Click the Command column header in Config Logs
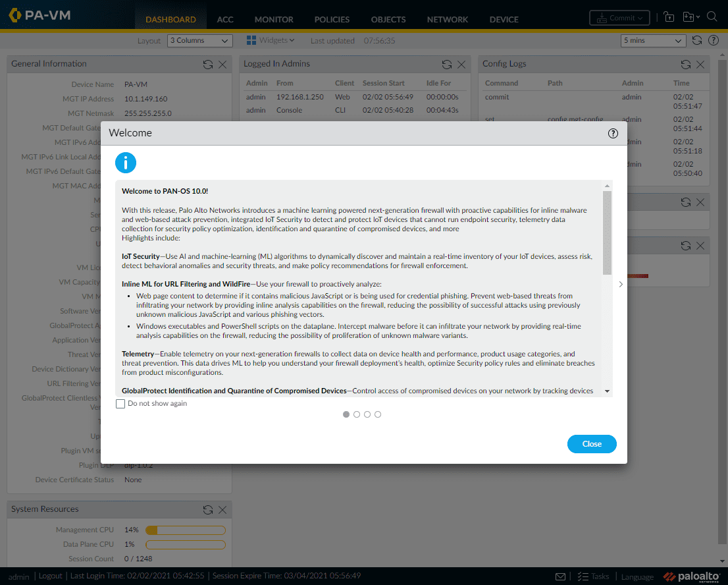This screenshot has width=728, height=585. coord(502,83)
